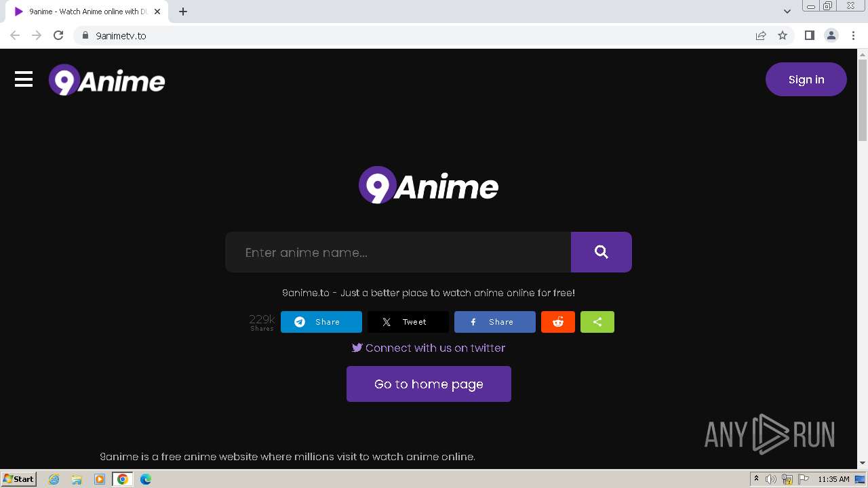Open the hamburger menu icon
This screenshot has height=488, width=868.
point(24,79)
